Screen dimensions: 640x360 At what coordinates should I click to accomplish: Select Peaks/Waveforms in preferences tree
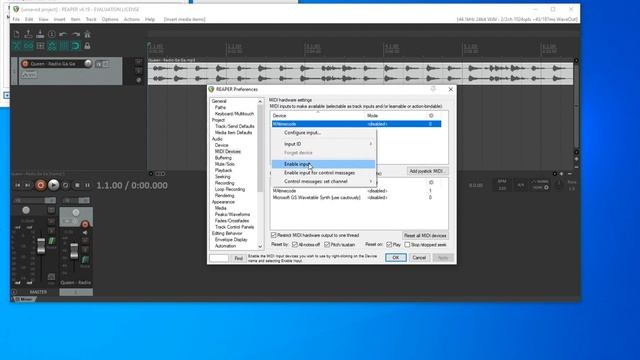point(232,214)
